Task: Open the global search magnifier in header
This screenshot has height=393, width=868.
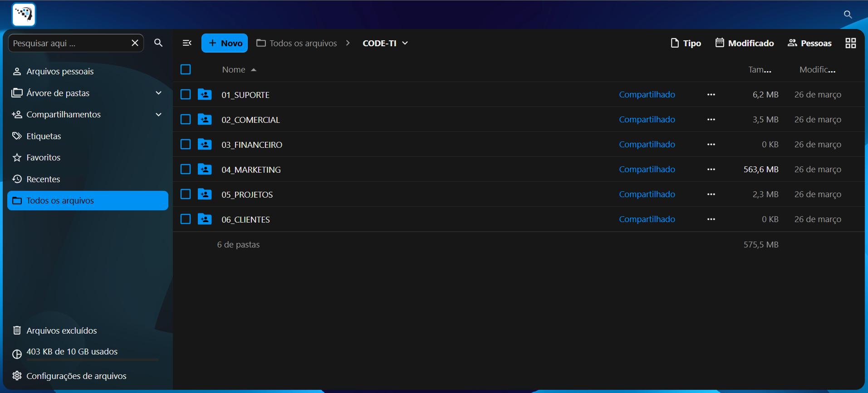Action: (x=848, y=15)
